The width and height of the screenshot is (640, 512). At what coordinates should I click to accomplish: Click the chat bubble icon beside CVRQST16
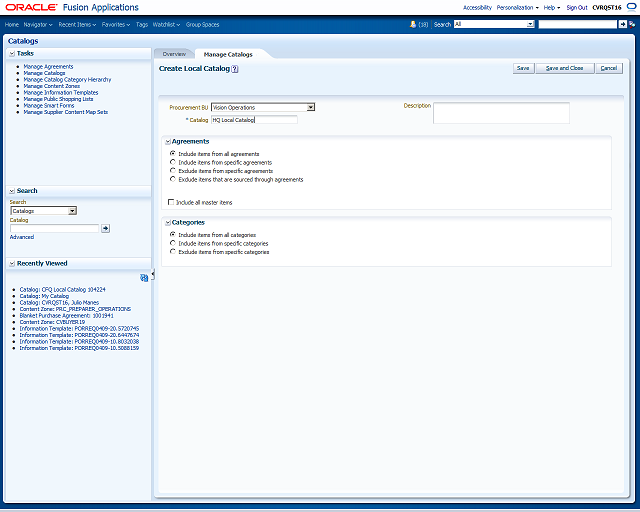631,7
